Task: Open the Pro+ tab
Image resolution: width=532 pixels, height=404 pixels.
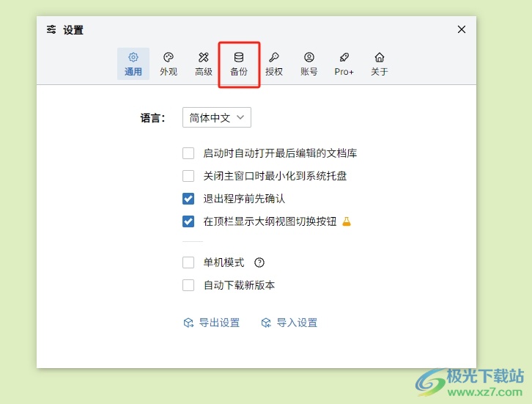Action: coord(344,64)
